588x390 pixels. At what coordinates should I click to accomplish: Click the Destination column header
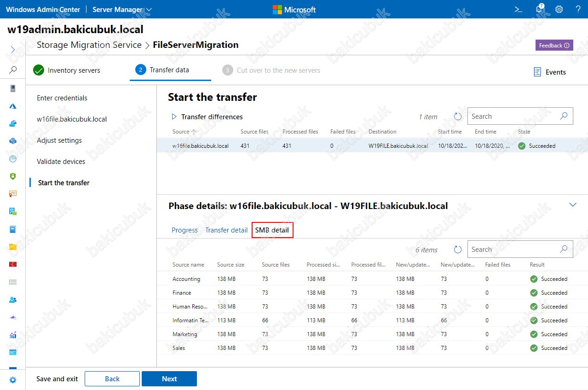click(382, 131)
